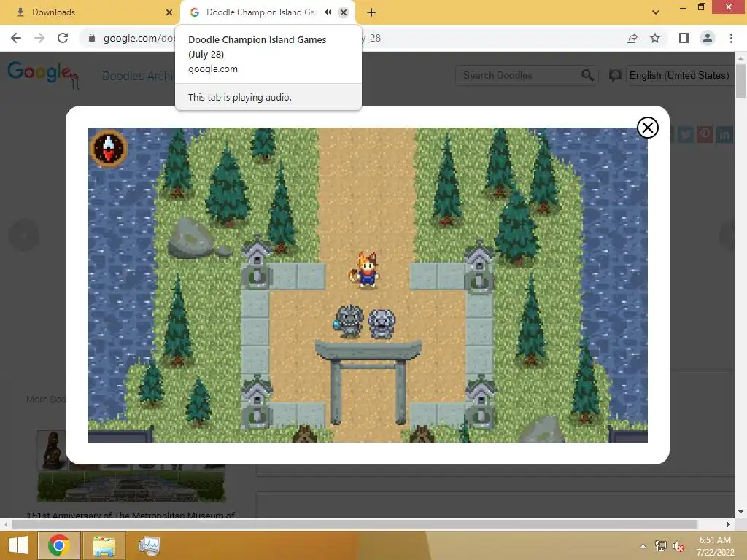Show hidden system tray icons
The width and height of the screenshot is (747, 560).
pos(643,545)
